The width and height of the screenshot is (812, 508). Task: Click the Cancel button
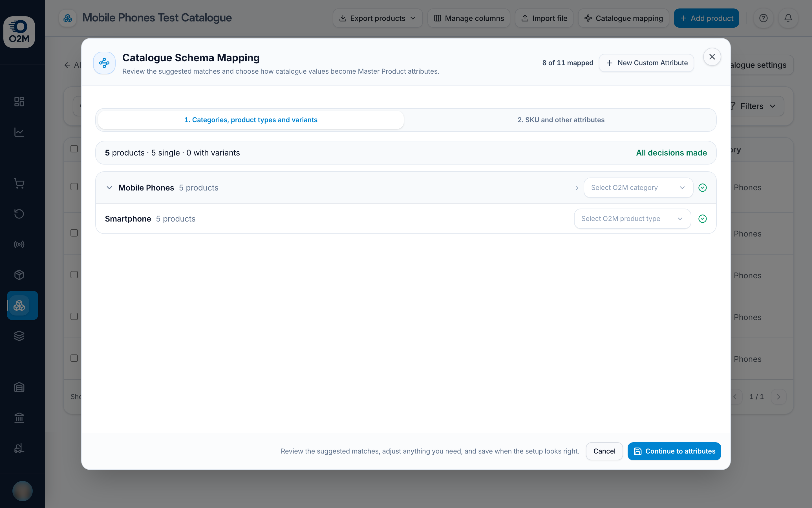(x=604, y=451)
